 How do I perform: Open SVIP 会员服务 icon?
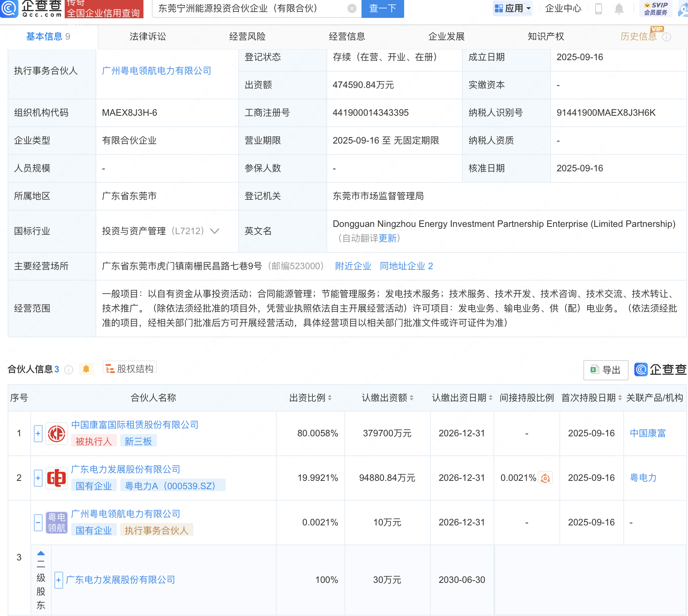[656, 8]
